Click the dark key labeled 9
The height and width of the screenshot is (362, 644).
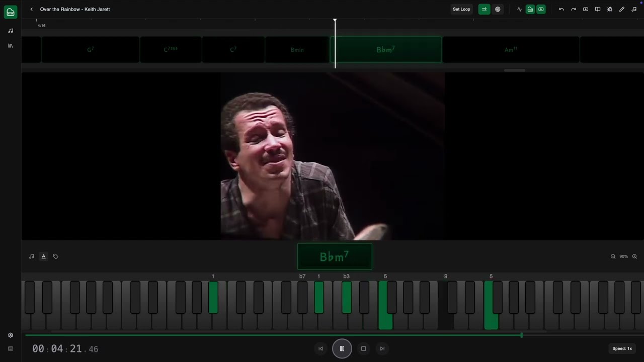(x=445, y=305)
